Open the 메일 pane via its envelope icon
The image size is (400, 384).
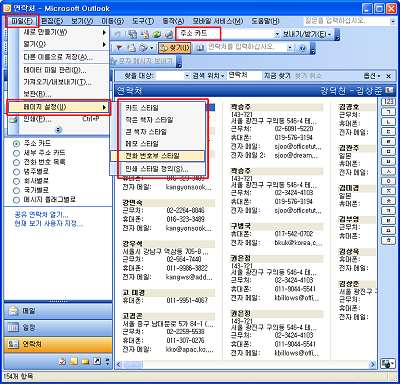[13, 311]
